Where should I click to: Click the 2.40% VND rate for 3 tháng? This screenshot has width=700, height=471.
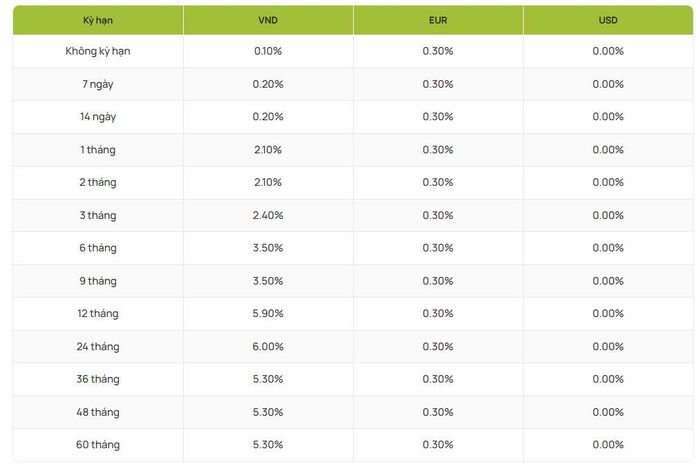268,215
